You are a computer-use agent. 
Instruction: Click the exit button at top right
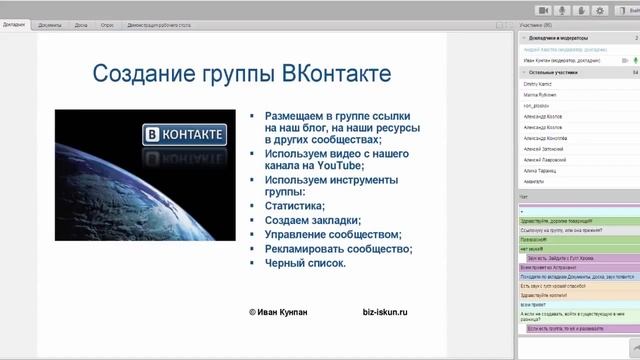click(x=628, y=11)
